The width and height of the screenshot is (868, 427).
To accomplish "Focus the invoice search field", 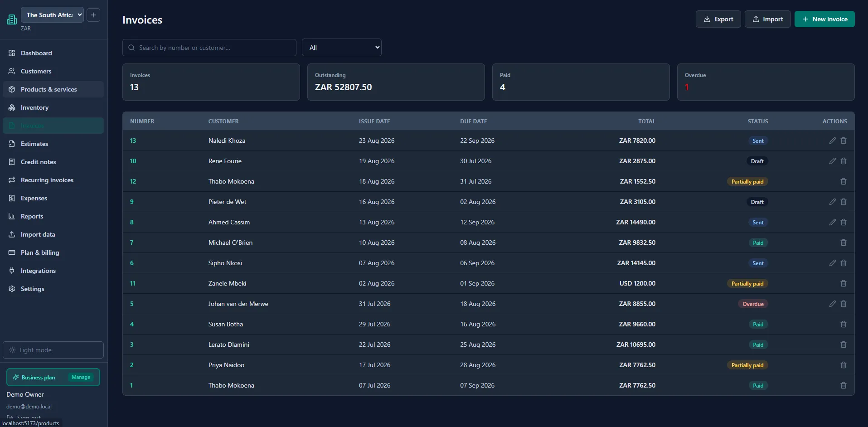I will 209,48.
